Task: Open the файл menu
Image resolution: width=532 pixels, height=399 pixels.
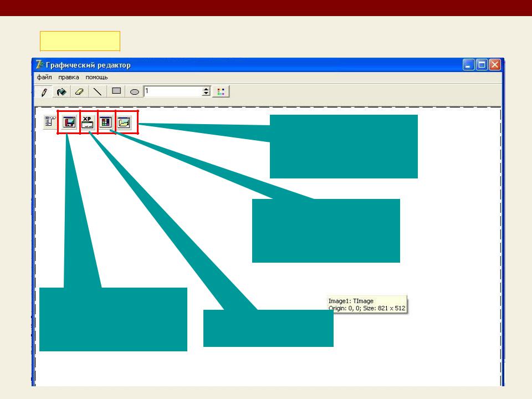Action: tap(44, 78)
